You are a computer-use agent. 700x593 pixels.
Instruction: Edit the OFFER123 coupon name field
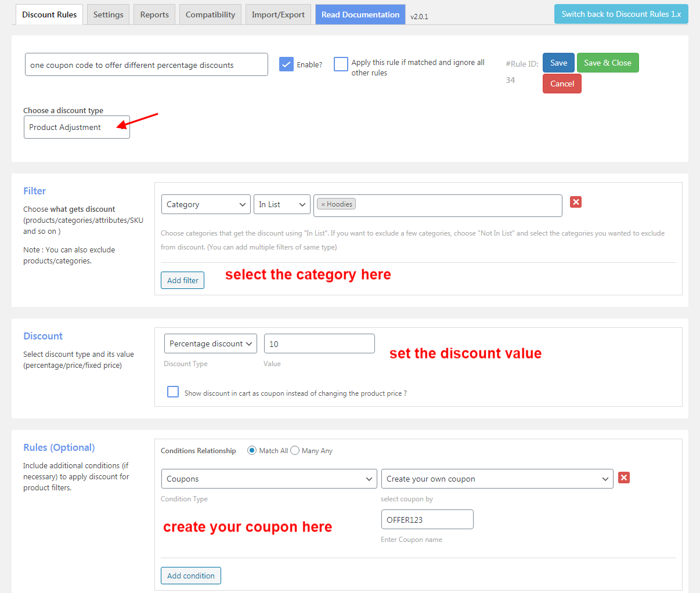pyautogui.click(x=427, y=519)
